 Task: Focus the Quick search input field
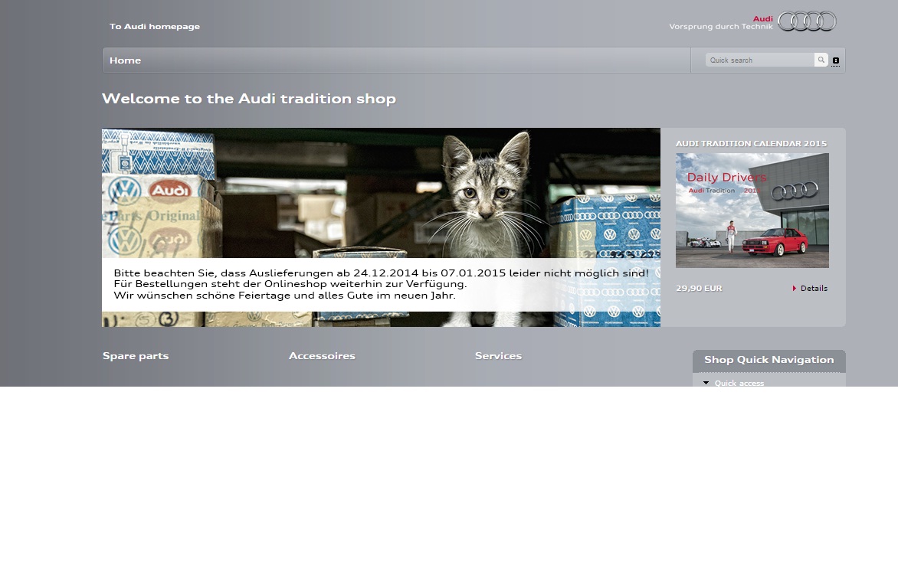pos(759,60)
